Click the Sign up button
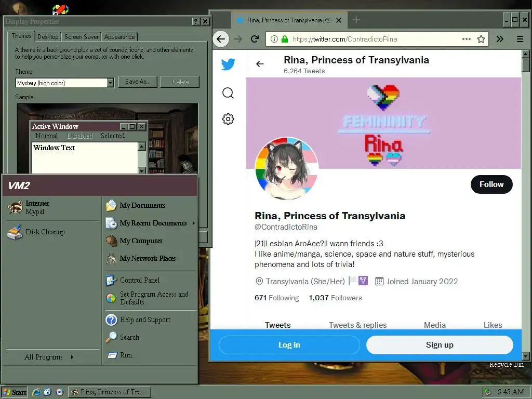The height and width of the screenshot is (399, 532). coord(440,345)
